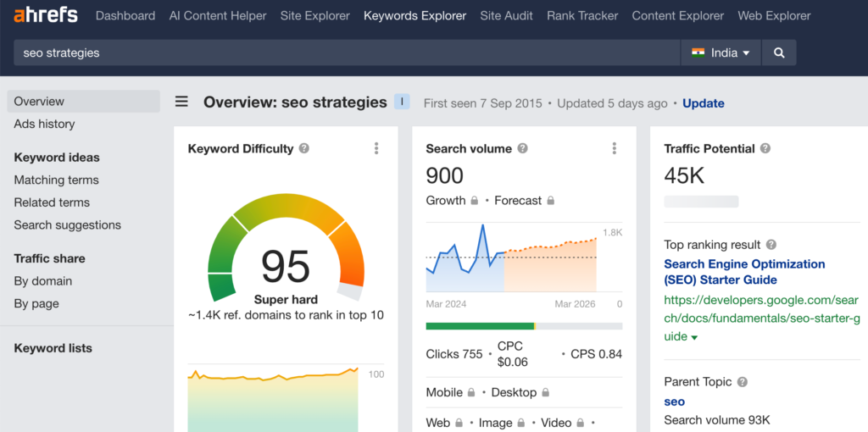The height and width of the screenshot is (432, 868).
Task: Select Keywords Explorer in top navigation
Action: click(415, 15)
